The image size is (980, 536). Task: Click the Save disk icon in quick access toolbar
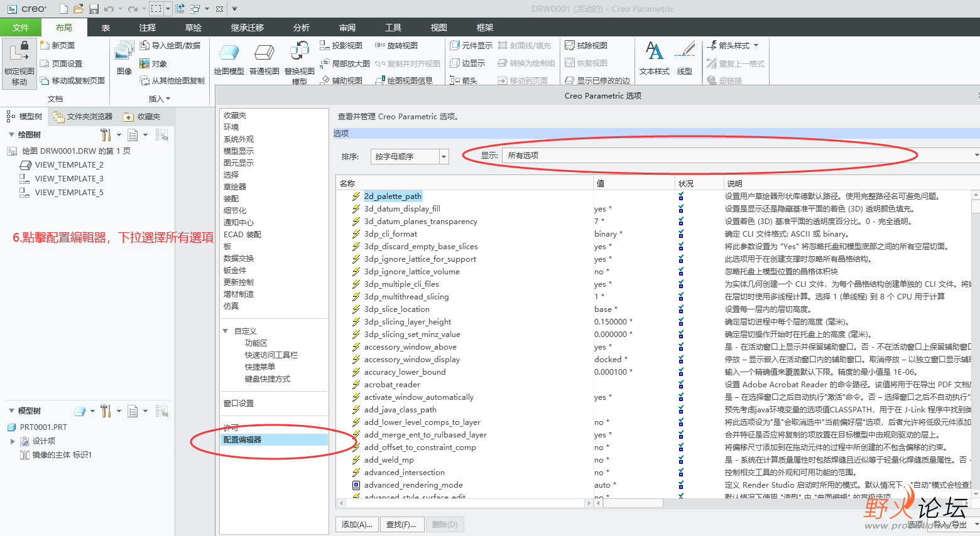pos(94,9)
